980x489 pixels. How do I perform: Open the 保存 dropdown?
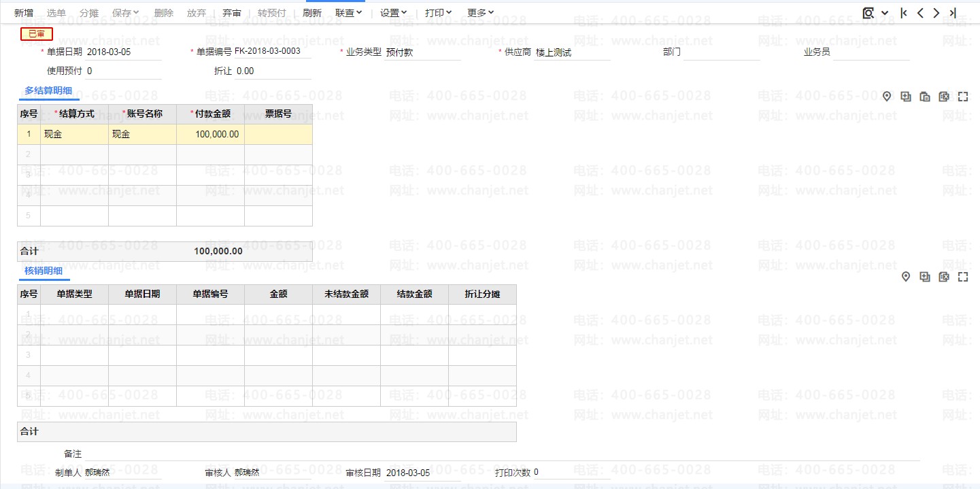tap(125, 13)
